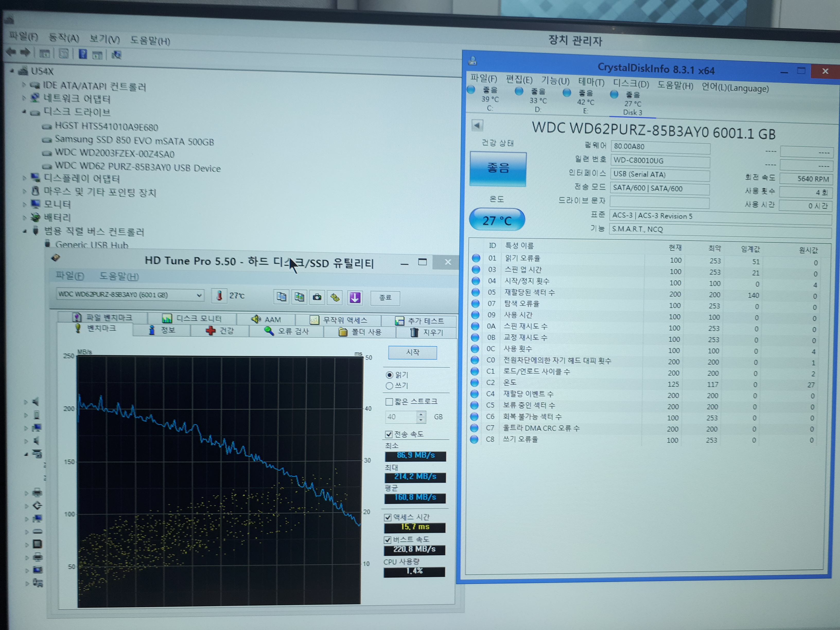Click scan for hardware changes icon in Device Manager
Screen dimensions: 840x630
click(x=116, y=55)
